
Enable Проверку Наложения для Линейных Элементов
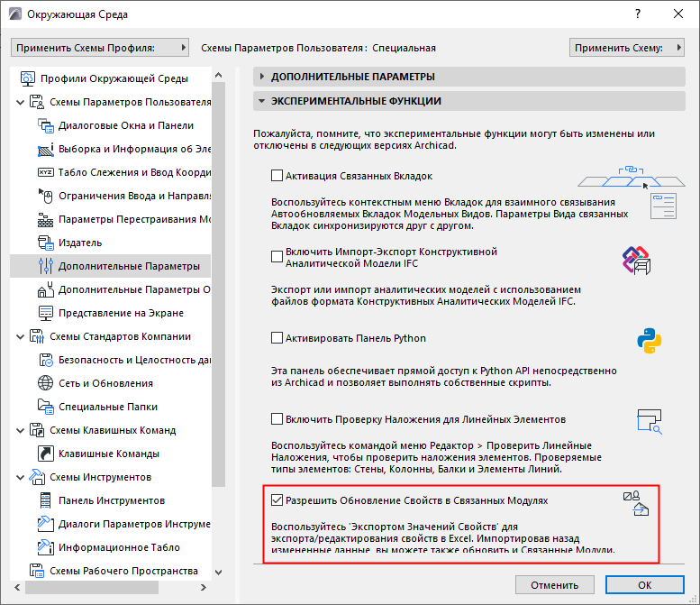(277, 419)
